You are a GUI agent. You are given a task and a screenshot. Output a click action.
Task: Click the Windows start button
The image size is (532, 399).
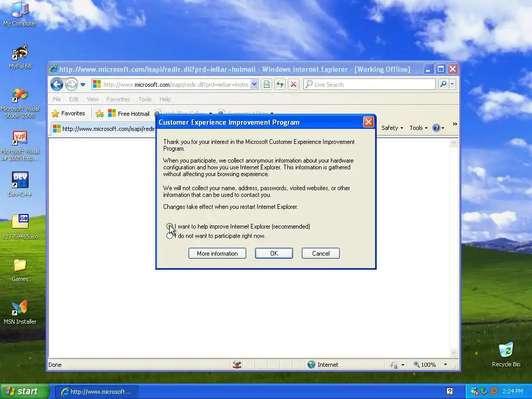tap(25, 392)
